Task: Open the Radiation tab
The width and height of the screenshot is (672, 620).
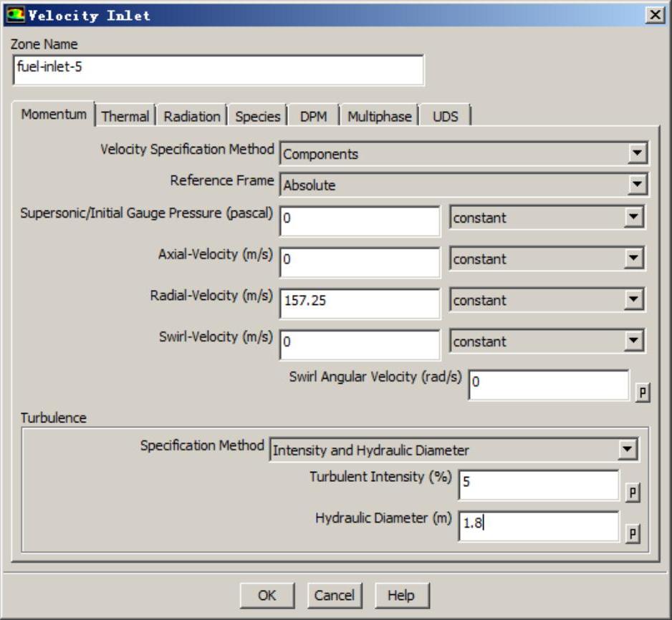Action: (x=192, y=116)
